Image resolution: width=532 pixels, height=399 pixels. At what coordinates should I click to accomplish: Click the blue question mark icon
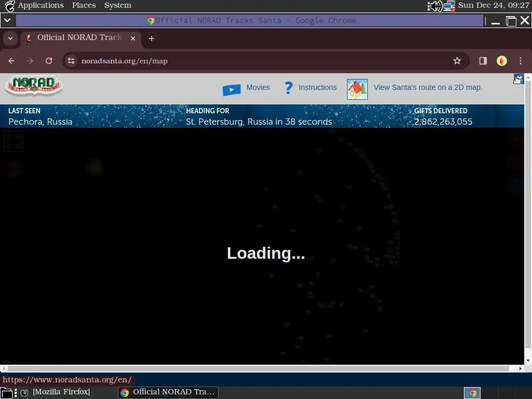coord(288,88)
